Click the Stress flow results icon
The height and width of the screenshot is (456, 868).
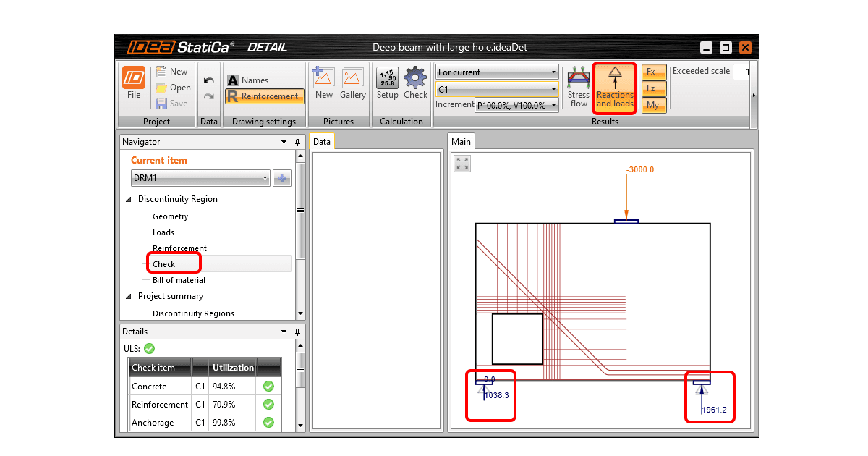click(x=579, y=77)
